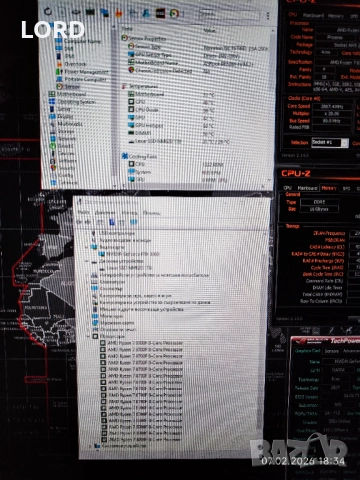
Task: Switch to Sensors tab in GPU-Z
Action: 331,351
